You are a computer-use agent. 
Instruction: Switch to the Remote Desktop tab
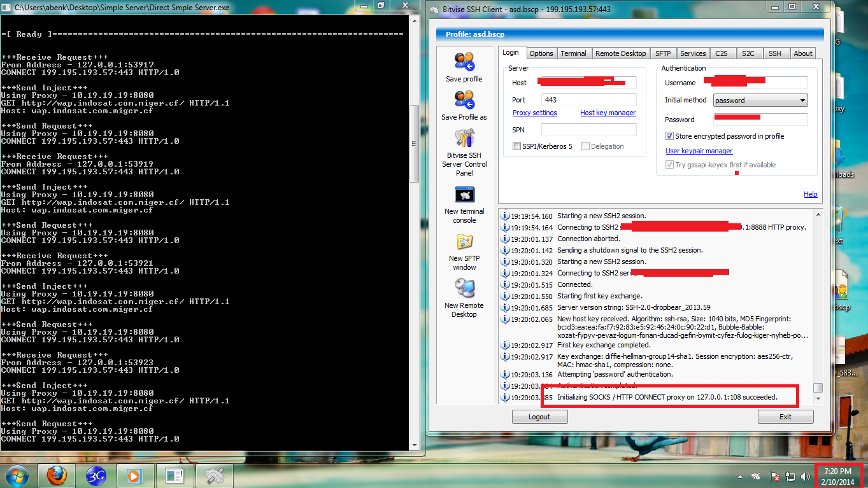point(621,53)
